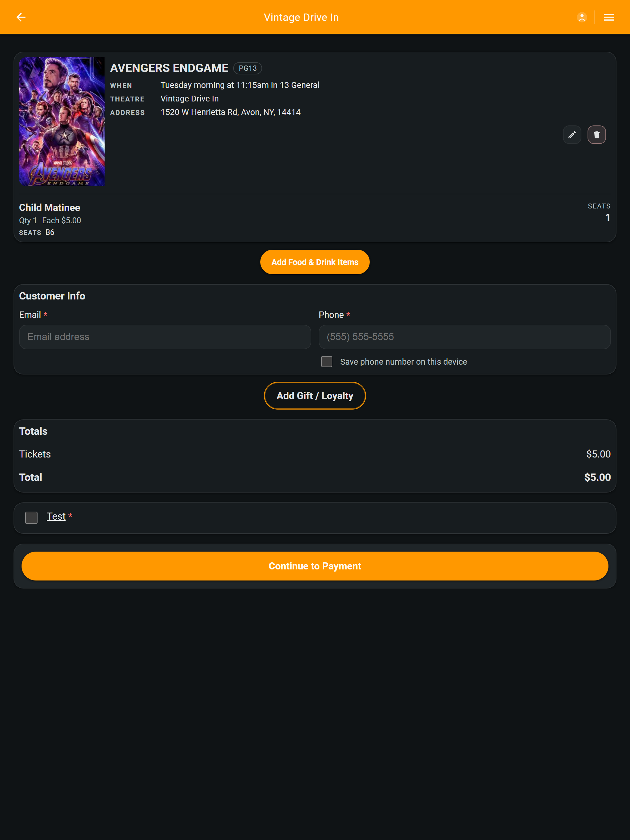The image size is (630, 840).
Task: Click Add Food & Drink Items
Action: point(315,262)
